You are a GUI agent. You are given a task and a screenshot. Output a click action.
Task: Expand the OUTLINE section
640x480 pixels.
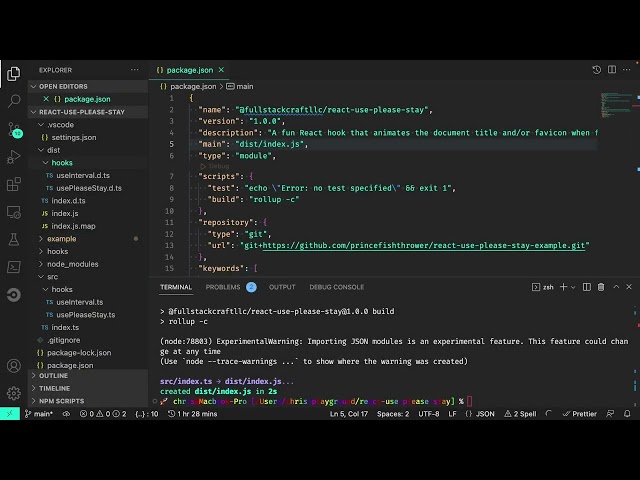[x=88, y=376]
